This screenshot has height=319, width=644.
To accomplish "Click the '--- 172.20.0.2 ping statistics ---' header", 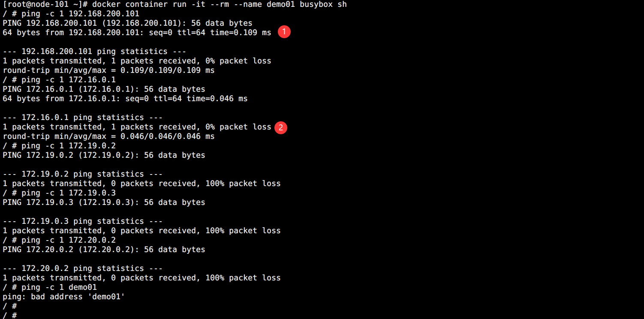I will coord(83,268).
